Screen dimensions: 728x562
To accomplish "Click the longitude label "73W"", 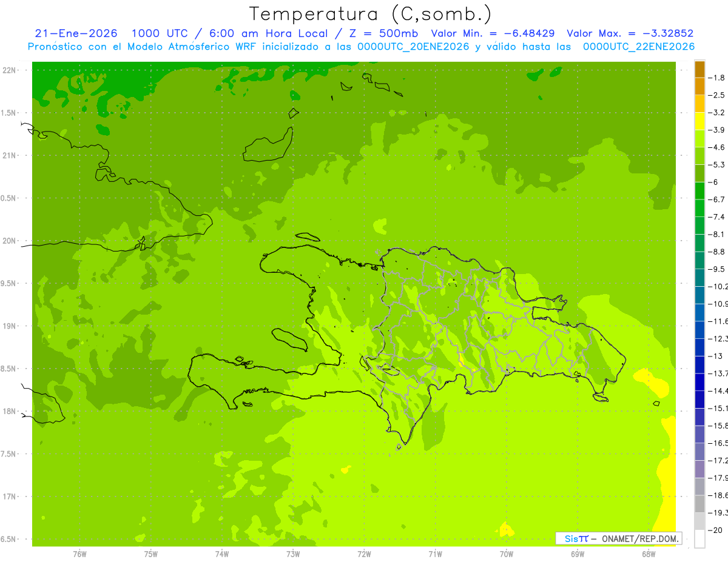I will (293, 554).
